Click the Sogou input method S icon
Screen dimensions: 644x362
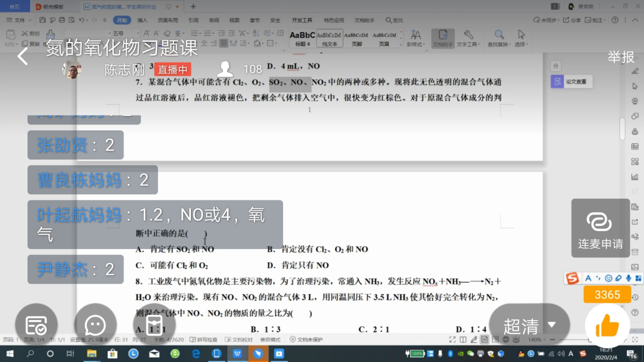point(572,278)
